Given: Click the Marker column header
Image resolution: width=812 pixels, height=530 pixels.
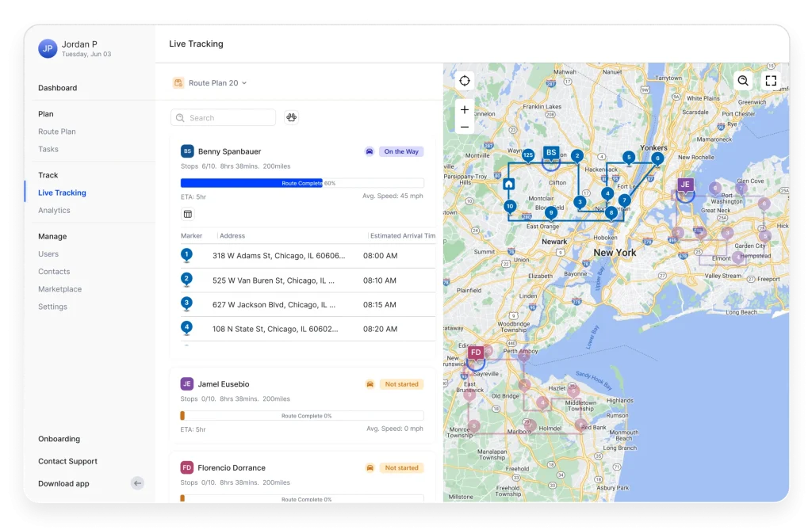Looking at the screenshot, I should click(191, 235).
